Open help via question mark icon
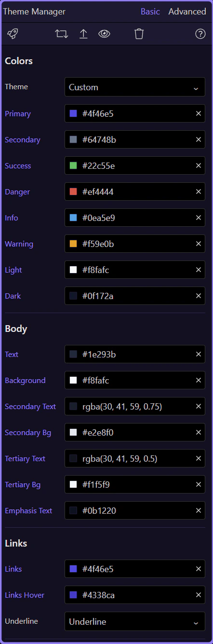Image resolution: width=213 pixels, height=644 pixels. 200,34
